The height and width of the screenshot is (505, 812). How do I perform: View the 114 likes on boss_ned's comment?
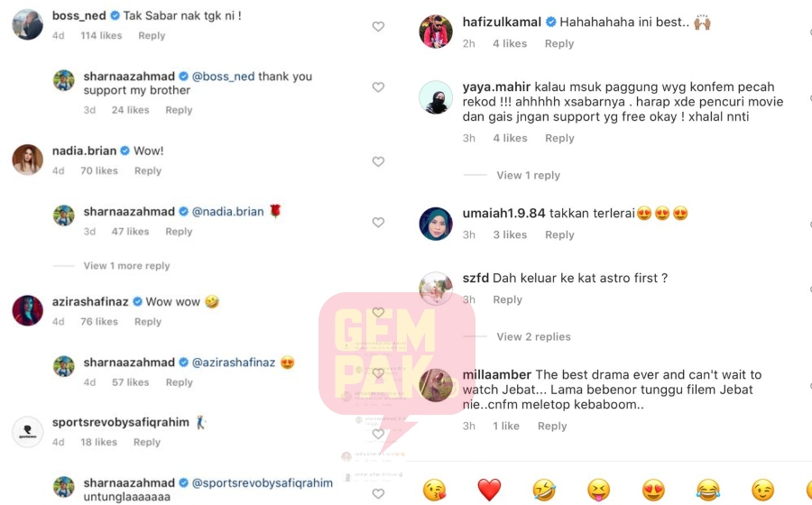coord(101,36)
